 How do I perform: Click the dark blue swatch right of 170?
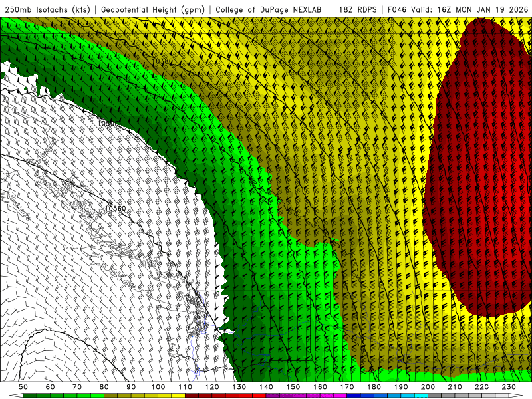354,396
